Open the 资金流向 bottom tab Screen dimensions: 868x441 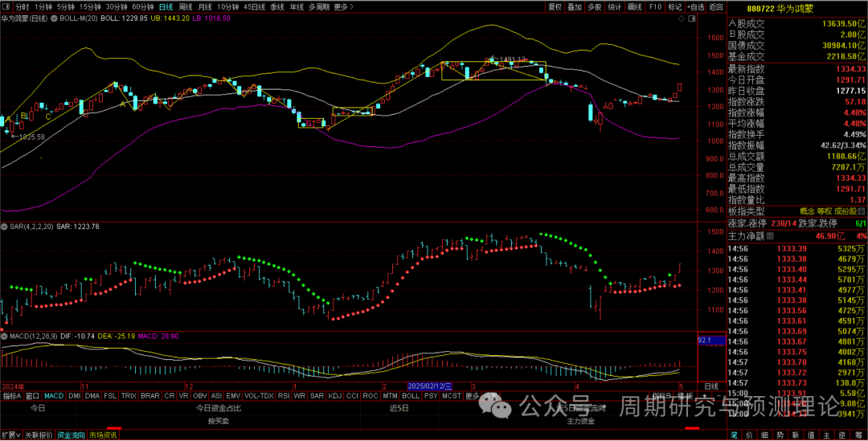tap(70, 435)
